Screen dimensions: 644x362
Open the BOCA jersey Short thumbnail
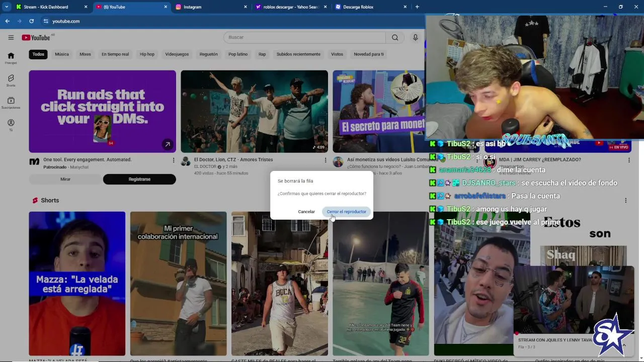click(x=280, y=284)
